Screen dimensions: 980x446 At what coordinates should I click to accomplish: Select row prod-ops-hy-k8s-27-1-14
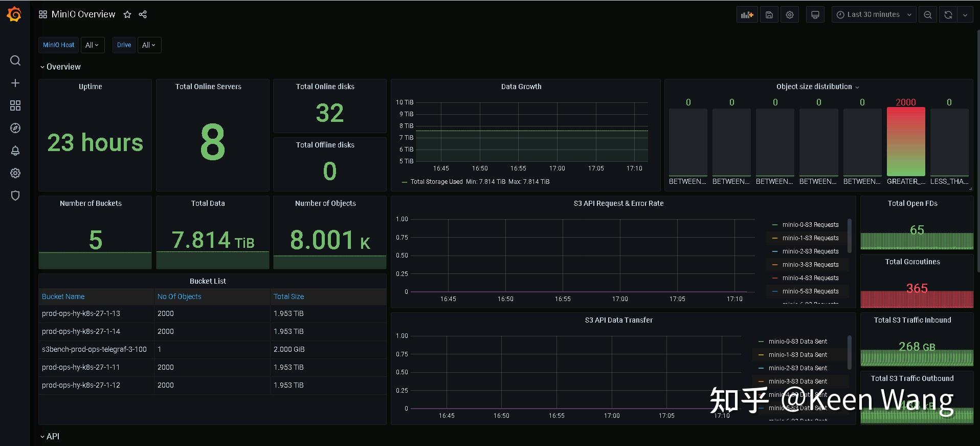pos(212,331)
